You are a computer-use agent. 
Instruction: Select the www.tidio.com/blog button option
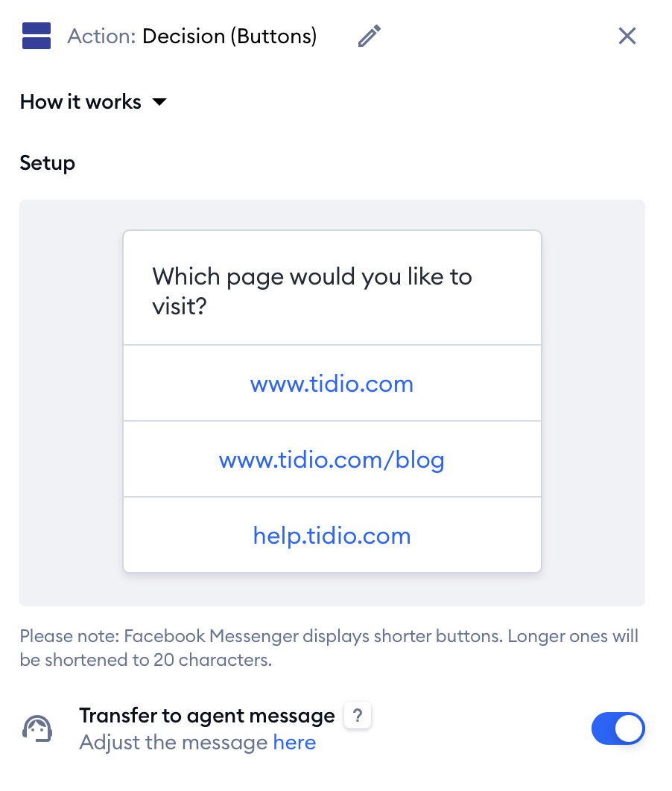(x=332, y=460)
